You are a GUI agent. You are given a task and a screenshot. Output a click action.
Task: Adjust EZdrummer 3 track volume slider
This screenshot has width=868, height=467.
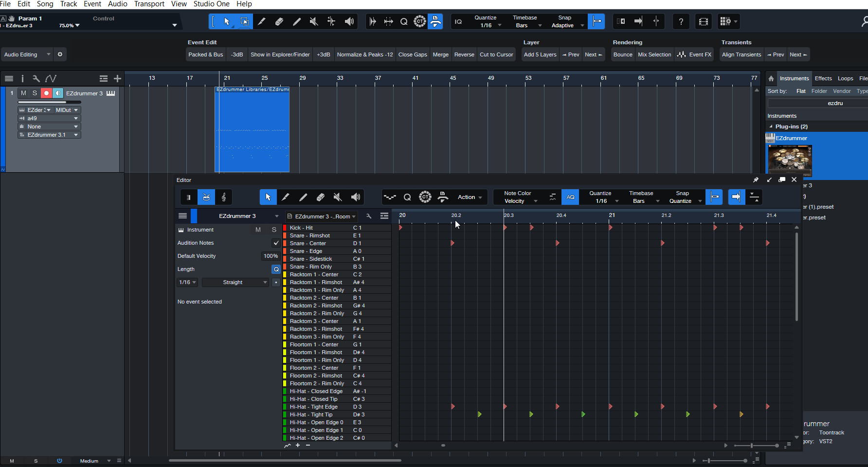click(49, 102)
